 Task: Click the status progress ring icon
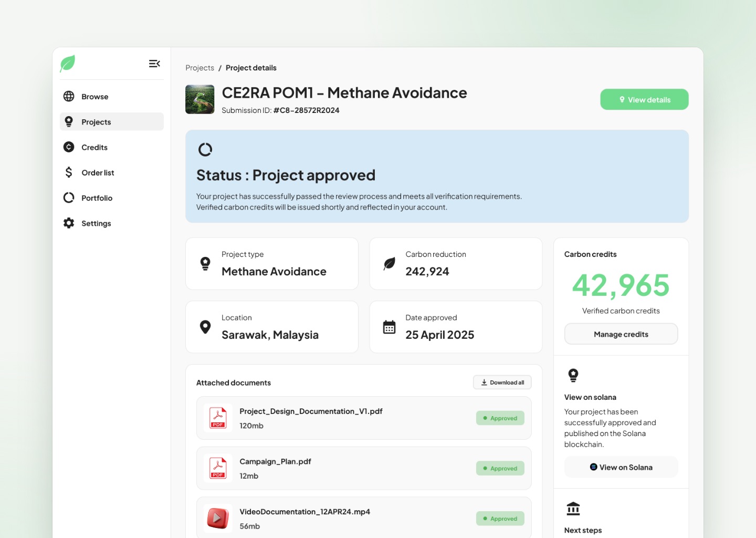point(205,150)
